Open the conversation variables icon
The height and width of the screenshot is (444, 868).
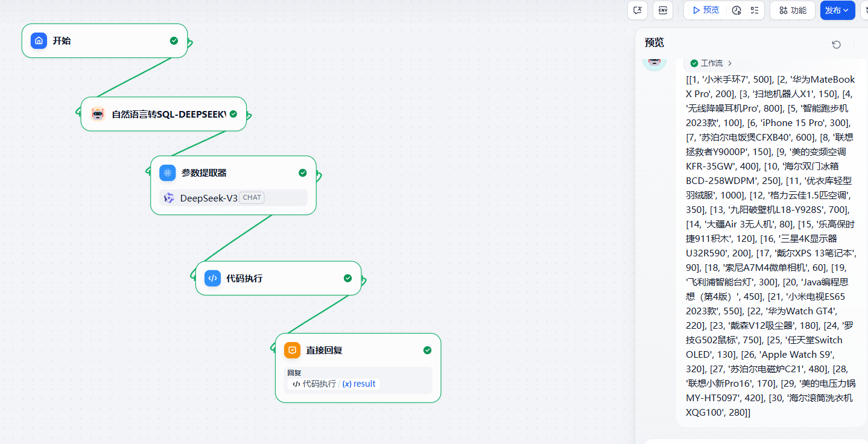tap(638, 10)
